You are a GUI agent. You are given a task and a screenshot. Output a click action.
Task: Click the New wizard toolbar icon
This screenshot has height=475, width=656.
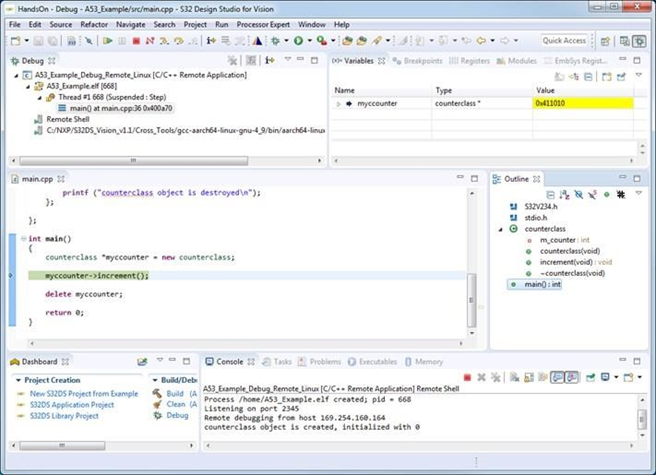(x=15, y=41)
